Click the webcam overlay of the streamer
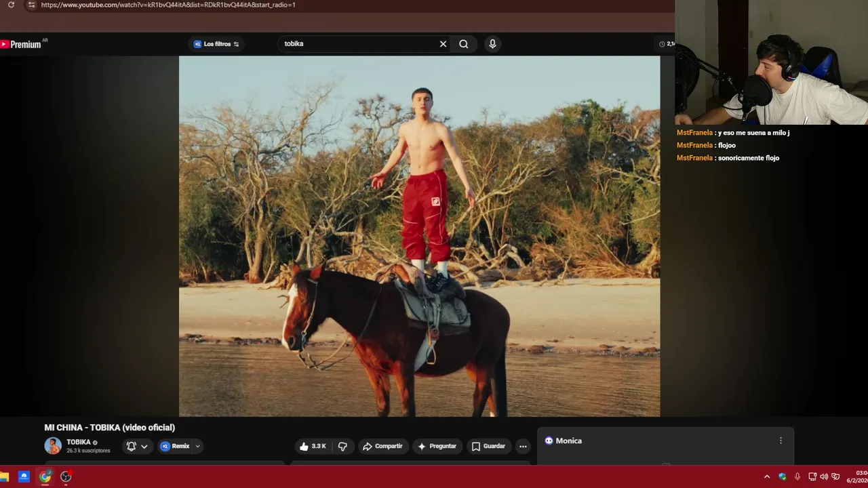This screenshot has height=488, width=868. point(772,62)
